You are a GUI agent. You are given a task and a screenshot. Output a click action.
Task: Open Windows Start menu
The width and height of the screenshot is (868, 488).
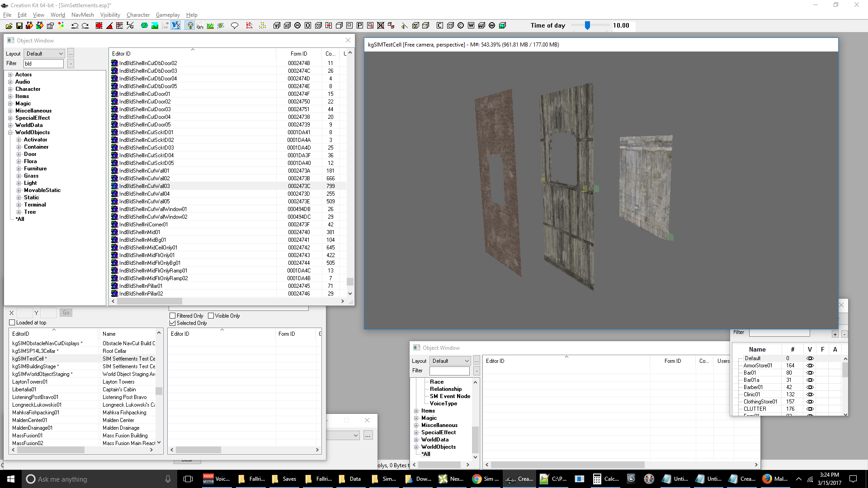(11, 479)
